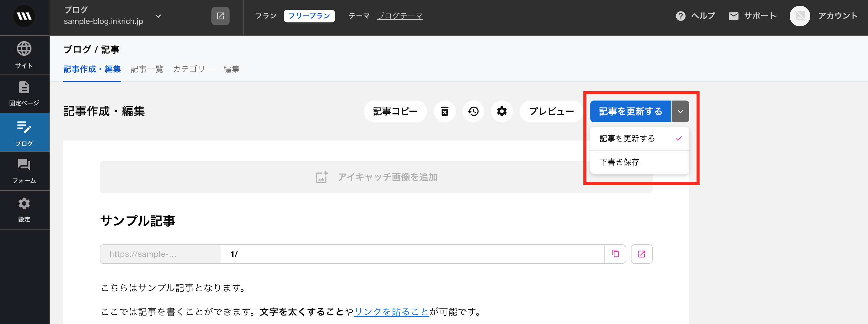Image resolution: width=868 pixels, height=324 pixels.
Task: Toggle the update button dropdown arrow
Action: click(680, 111)
